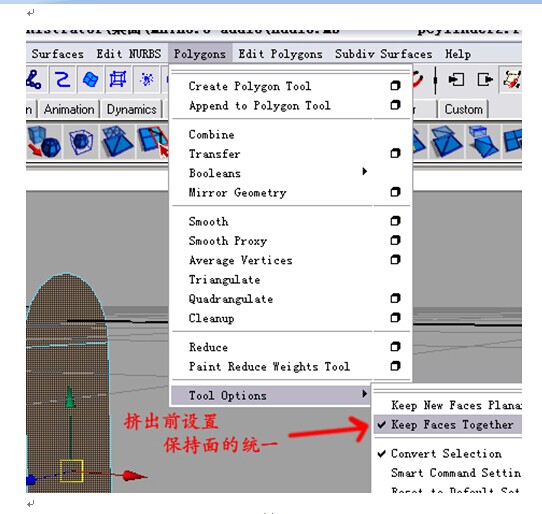Choose Cleanup entry

[211, 318]
